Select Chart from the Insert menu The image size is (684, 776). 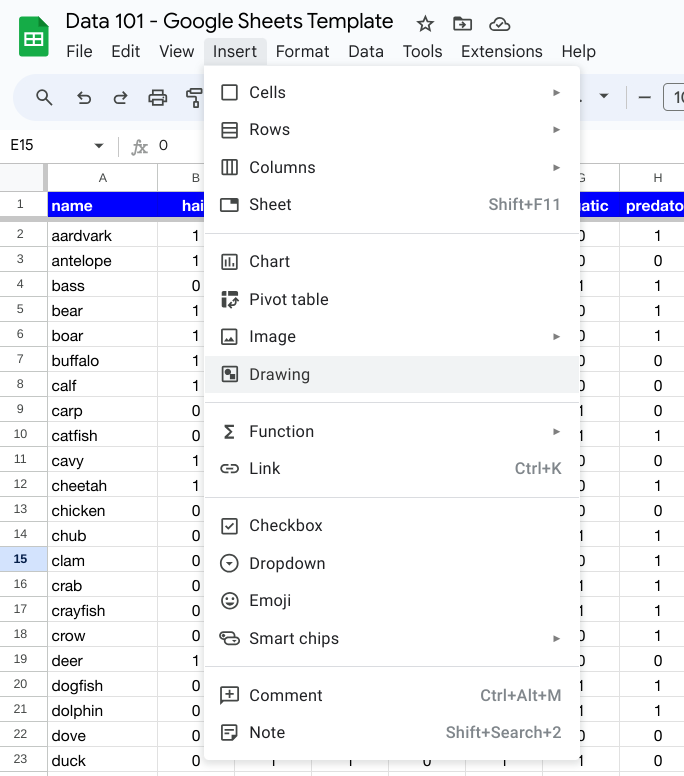(x=269, y=261)
